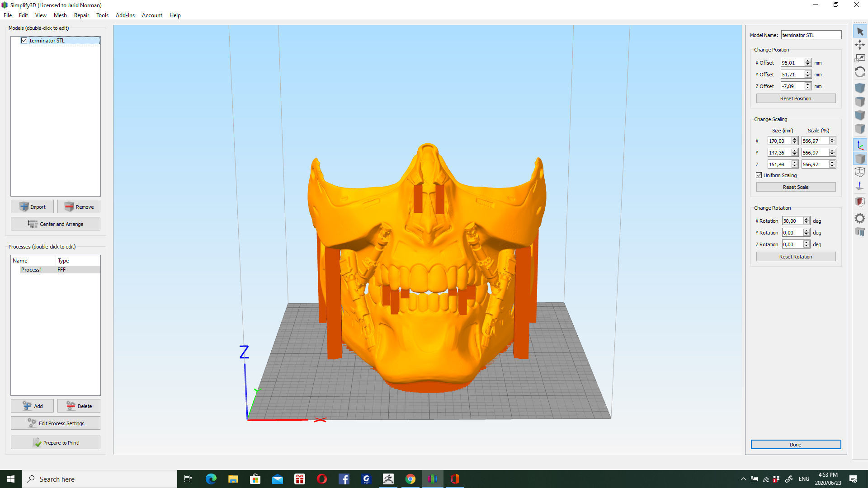Adjust the Y Rotation spinner arrows
868x488 pixels.
coord(807,233)
